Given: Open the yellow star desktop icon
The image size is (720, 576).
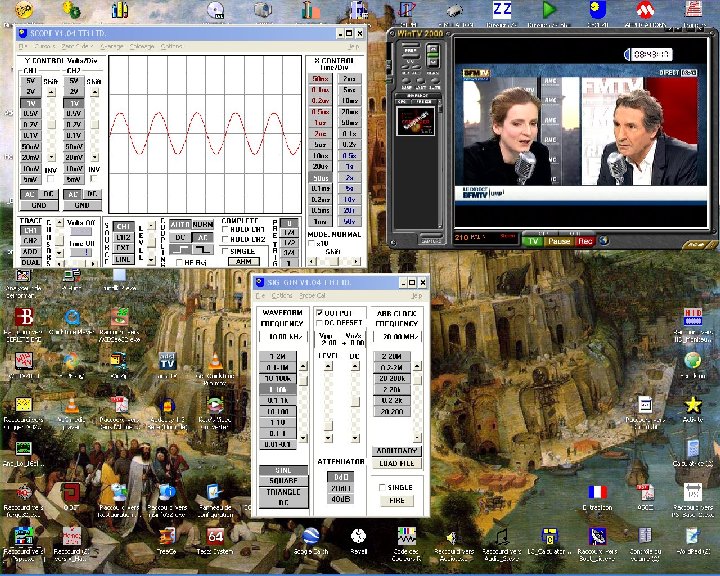Looking at the screenshot, I should 693,405.
